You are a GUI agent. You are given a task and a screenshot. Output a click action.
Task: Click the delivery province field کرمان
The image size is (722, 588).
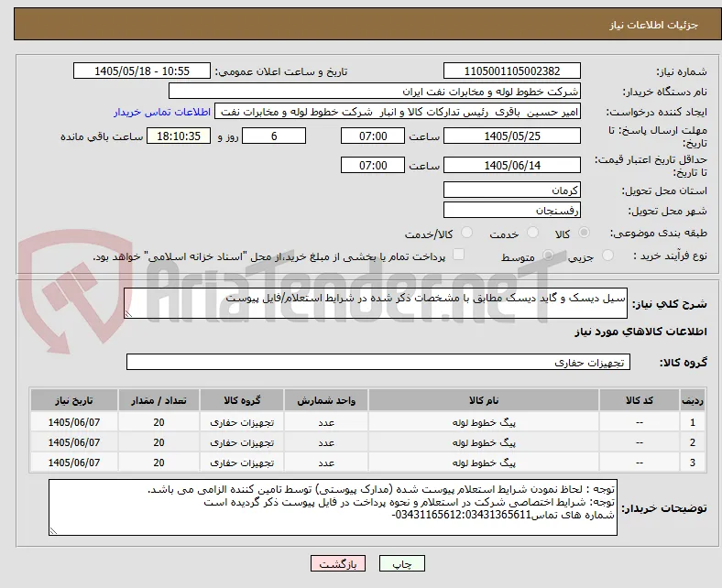pos(512,190)
